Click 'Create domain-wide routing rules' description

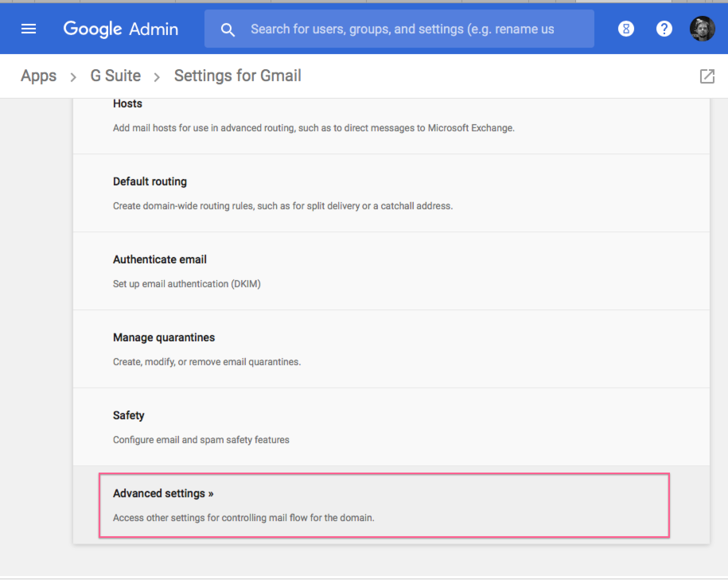(x=282, y=206)
